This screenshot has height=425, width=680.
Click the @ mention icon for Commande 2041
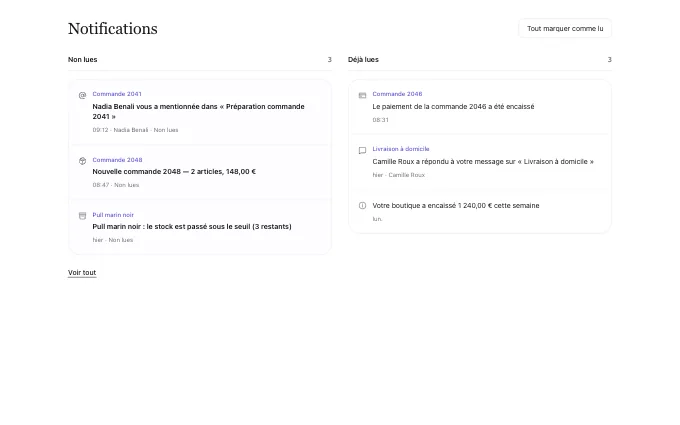(82, 95)
